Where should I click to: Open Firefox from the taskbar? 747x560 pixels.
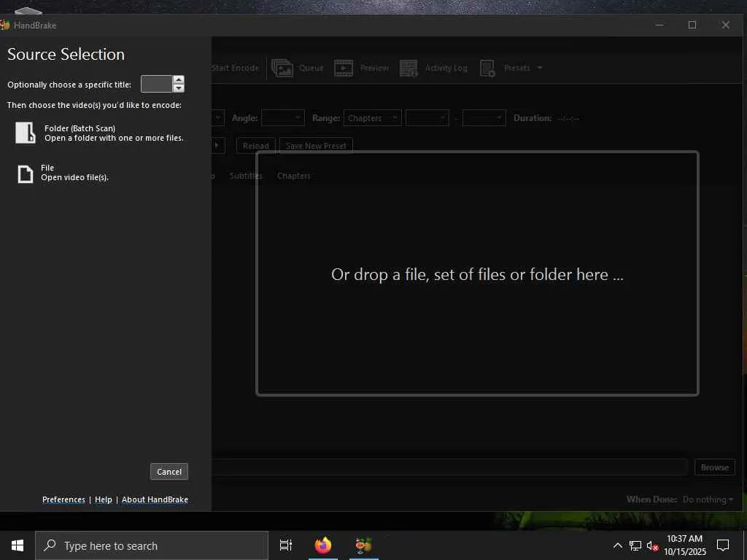(x=323, y=545)
